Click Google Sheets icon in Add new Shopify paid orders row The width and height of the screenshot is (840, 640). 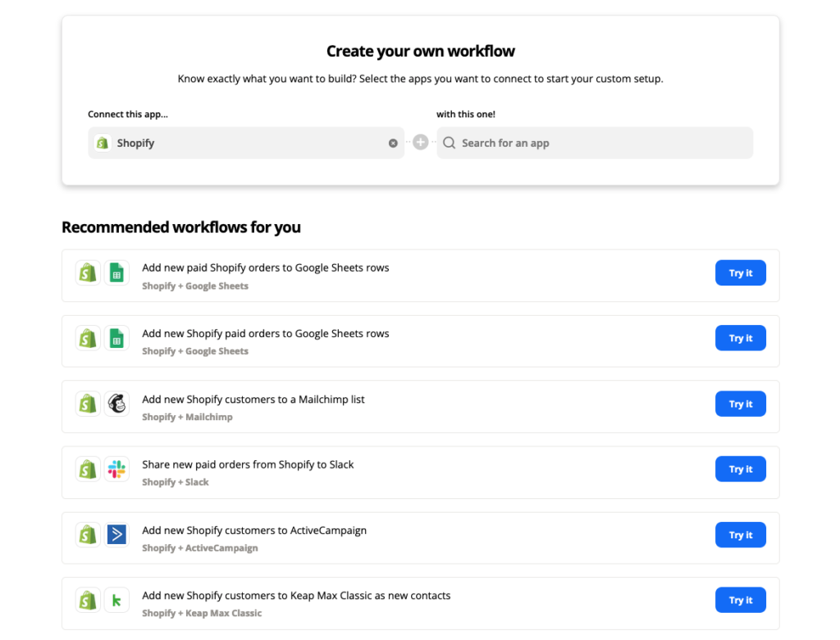point(116,338)
